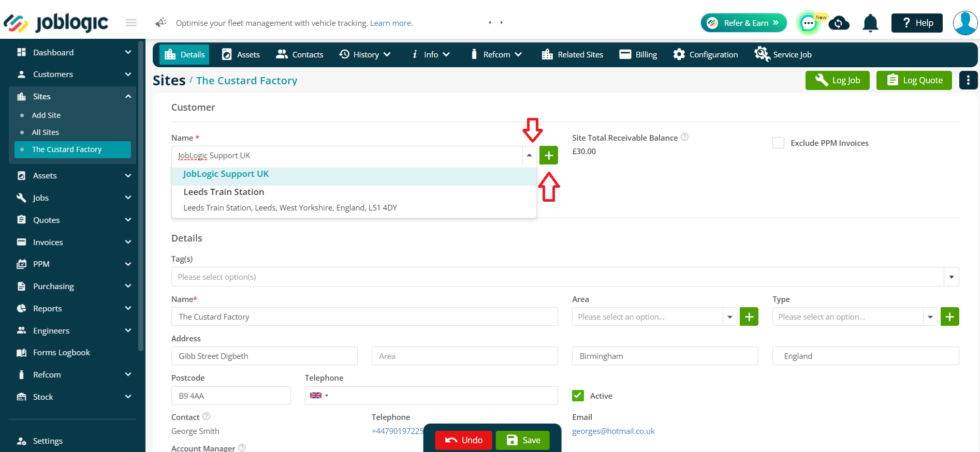Click the Refer & Earn button
The width and height of the screenshot is (980, 452).
coord(743,23)
